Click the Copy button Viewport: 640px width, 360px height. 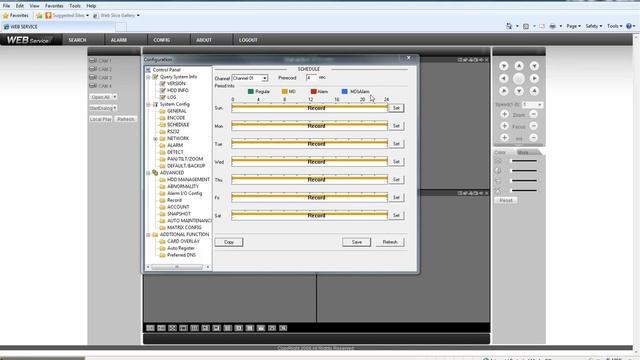click(x=229, y=242)
